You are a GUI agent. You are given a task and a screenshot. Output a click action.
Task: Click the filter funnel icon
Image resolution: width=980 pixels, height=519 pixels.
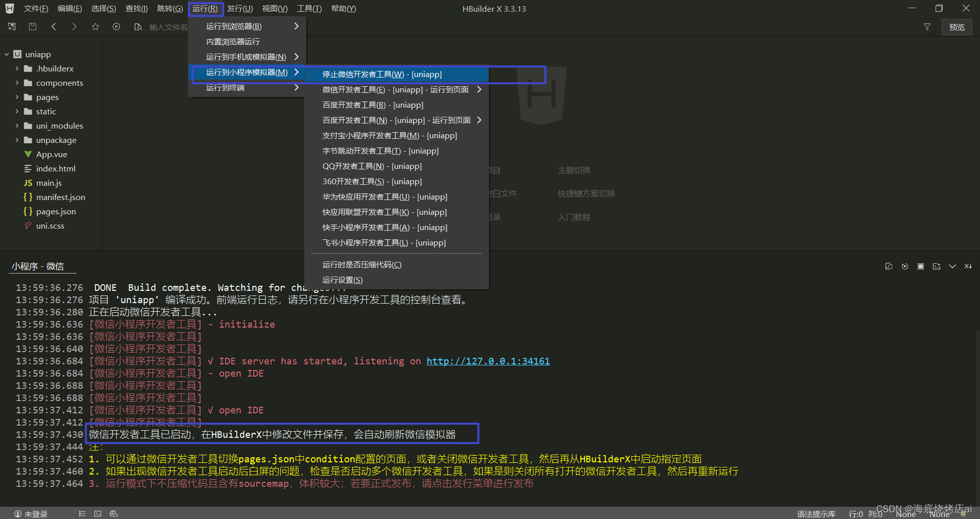[x=927, y=27]
